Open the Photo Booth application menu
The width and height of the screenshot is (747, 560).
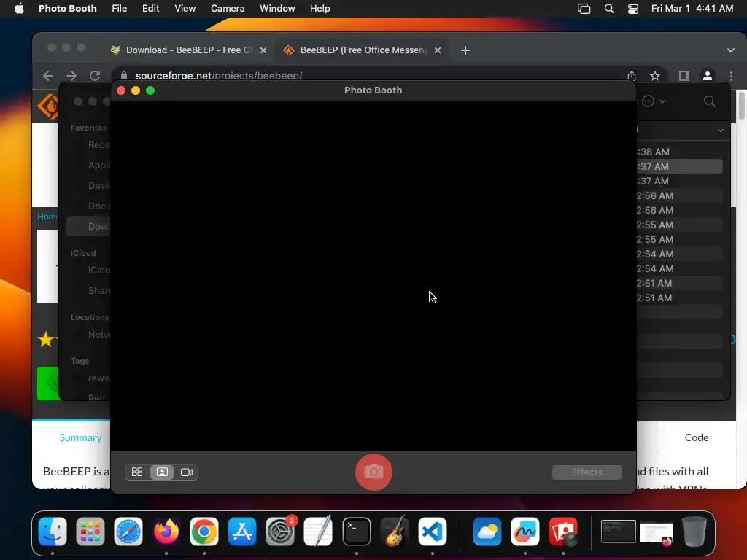pyautogui.click(x=68, y=9)
